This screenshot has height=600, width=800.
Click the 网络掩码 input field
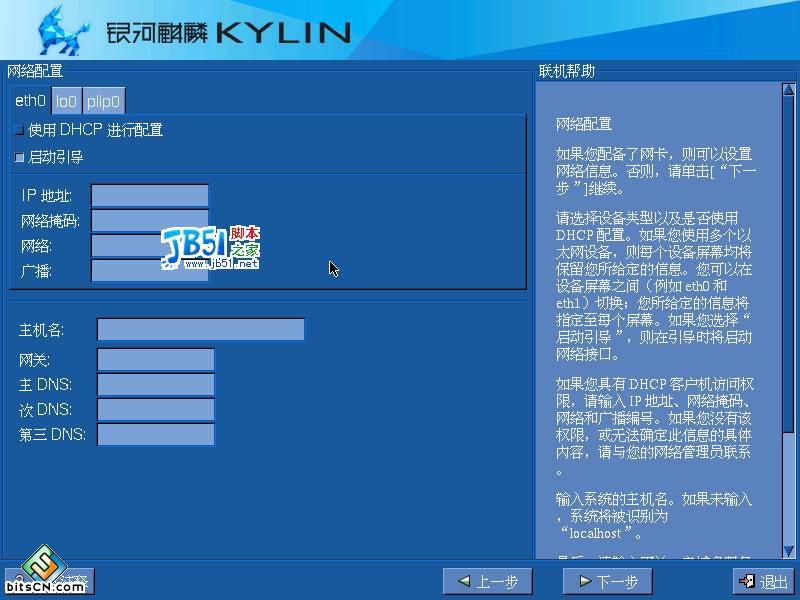tap(150, 221)
